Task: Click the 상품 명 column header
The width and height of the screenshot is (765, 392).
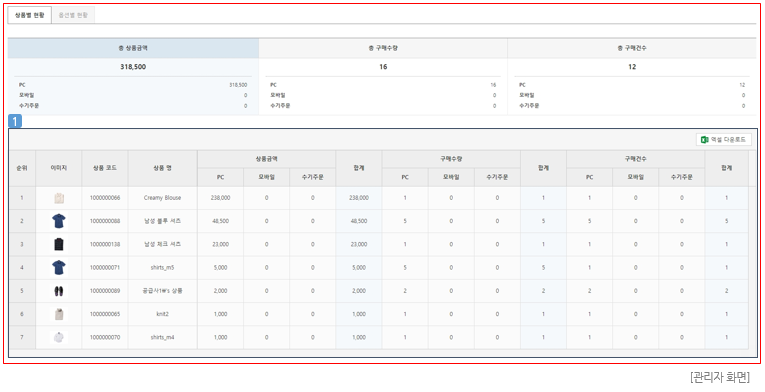Action: (x=162, y=168)
